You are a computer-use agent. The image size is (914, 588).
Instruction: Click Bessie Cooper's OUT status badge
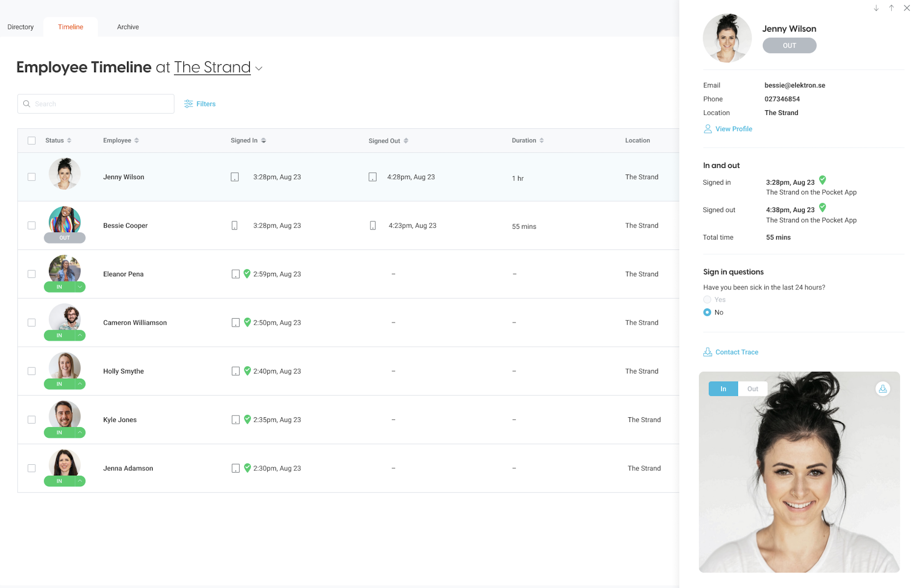tap(65, 238)
